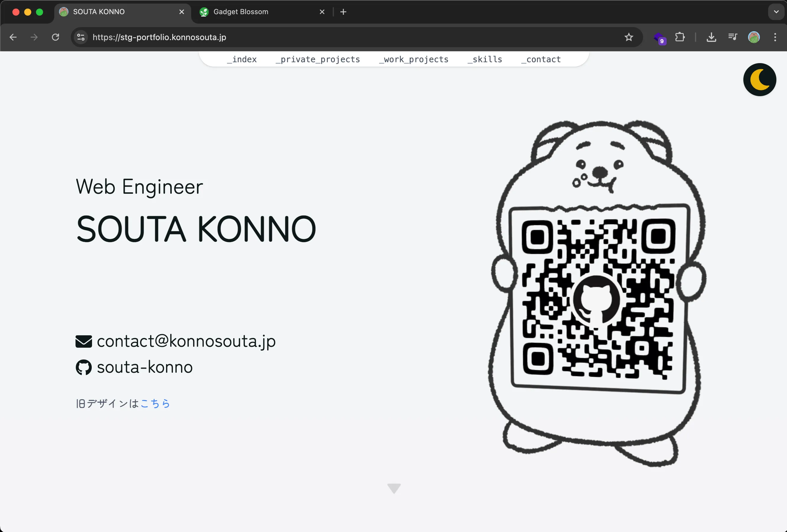
Task: Expand the tab search chevron
Action: [x=776, y=12]
